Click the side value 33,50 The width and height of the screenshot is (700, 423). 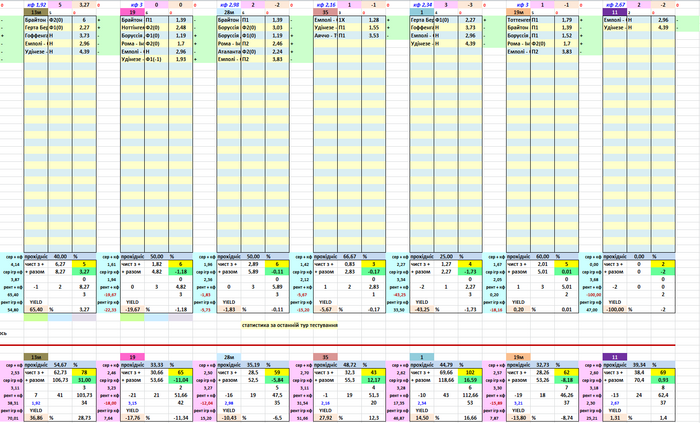point(398,310)
